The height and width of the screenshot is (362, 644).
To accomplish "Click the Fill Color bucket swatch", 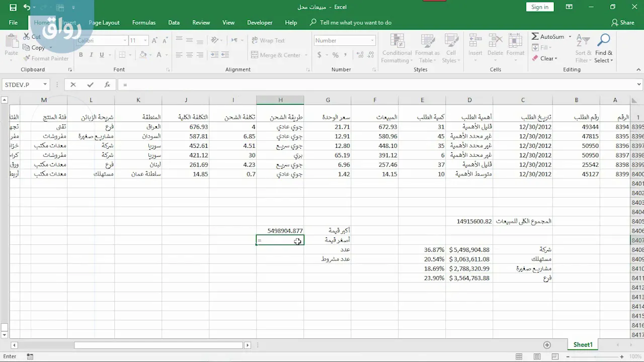I will tap(143, 55).
